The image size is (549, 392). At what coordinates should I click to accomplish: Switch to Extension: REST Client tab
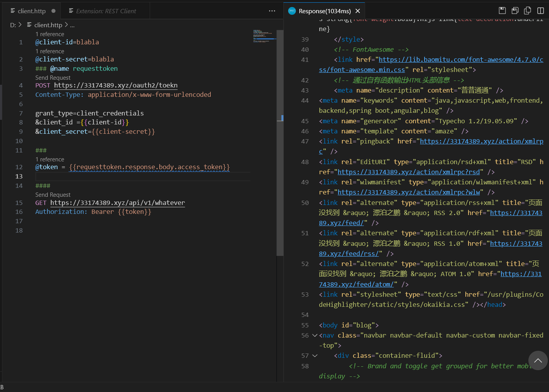point(106,11)
